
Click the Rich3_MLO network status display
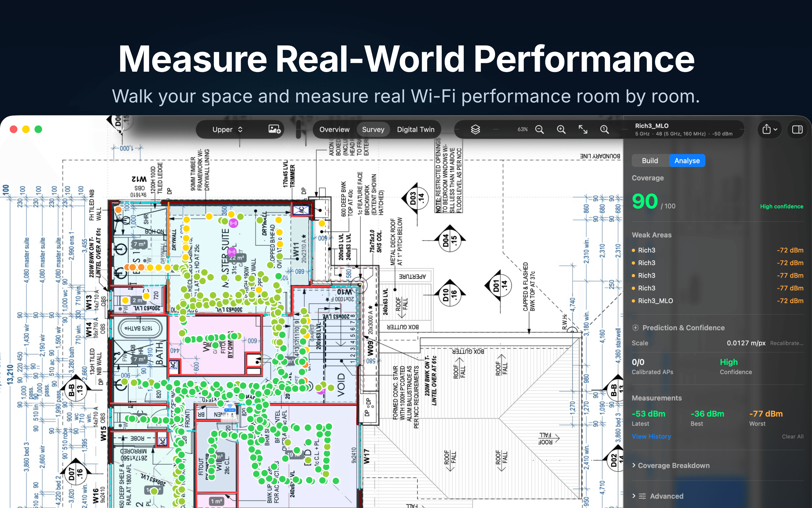point(683,129)
